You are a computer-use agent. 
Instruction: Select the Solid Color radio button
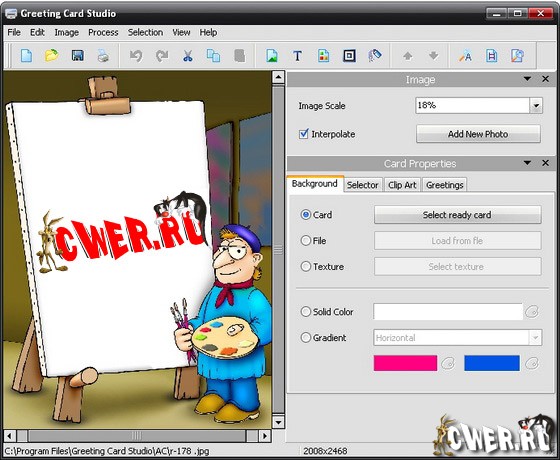[x=306, y=311]
